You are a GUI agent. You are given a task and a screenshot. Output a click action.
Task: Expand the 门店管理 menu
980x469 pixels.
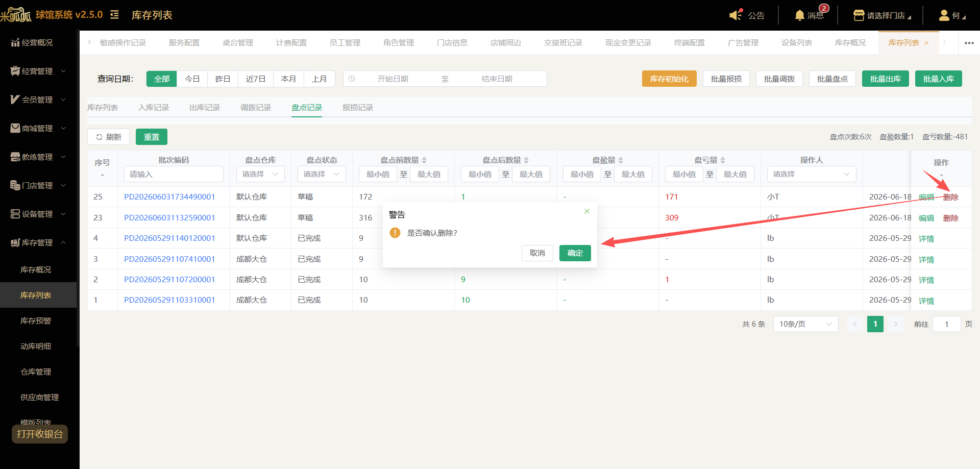pyautogui.click(x=38, y=186)
